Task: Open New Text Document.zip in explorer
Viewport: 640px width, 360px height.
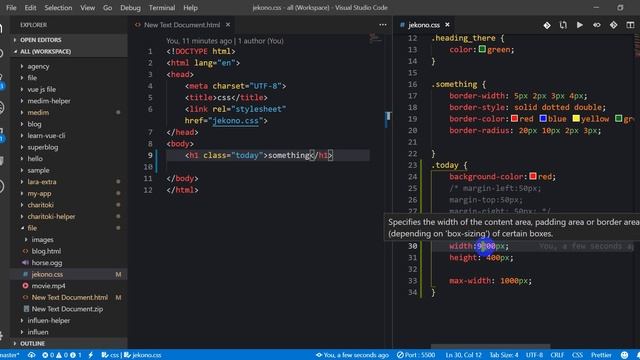Action: [x=67, y=309]
